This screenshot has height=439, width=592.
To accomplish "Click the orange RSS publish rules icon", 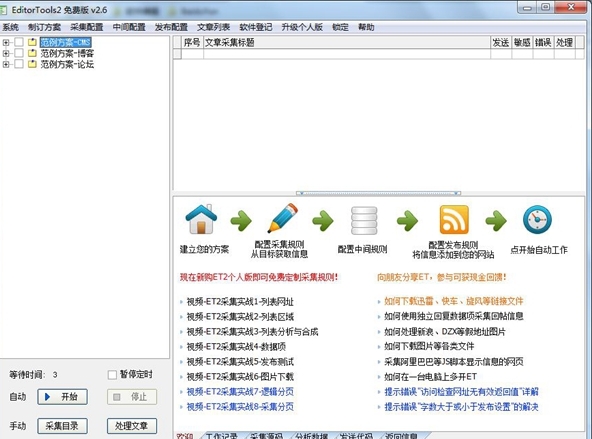I will point(454,220).
